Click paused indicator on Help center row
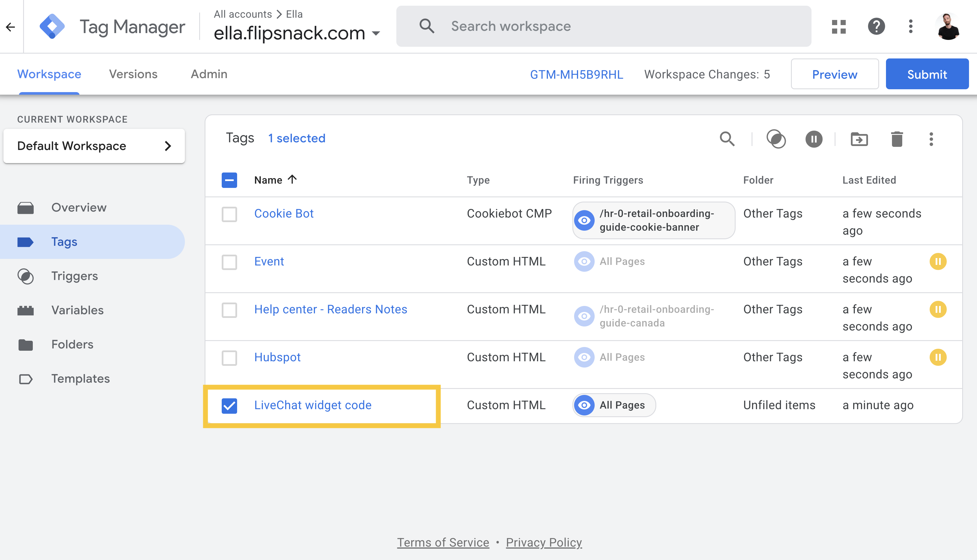This screenshot has width=977, height=560. tap(938, 309)
